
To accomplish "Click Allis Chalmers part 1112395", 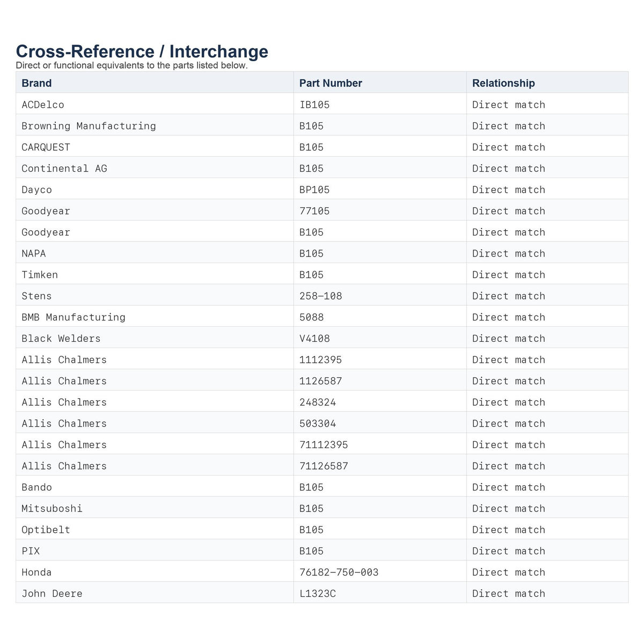I will [320, 360].
